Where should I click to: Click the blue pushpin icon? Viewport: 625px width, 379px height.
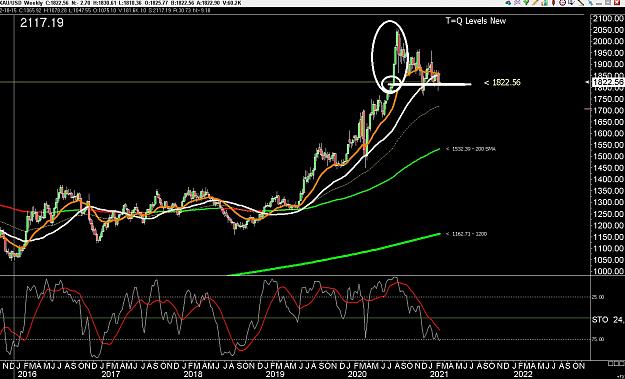(590, 2)
